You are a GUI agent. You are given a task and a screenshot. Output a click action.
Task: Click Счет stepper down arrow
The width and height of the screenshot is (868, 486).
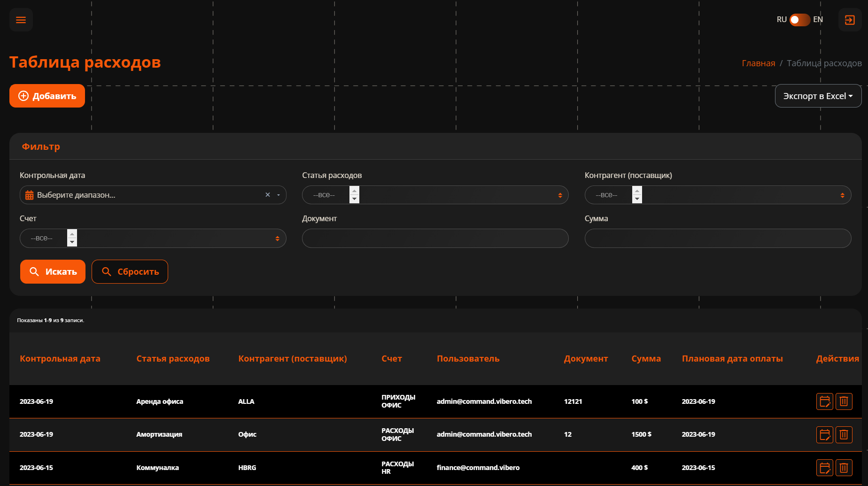click(x=72, y=242)
